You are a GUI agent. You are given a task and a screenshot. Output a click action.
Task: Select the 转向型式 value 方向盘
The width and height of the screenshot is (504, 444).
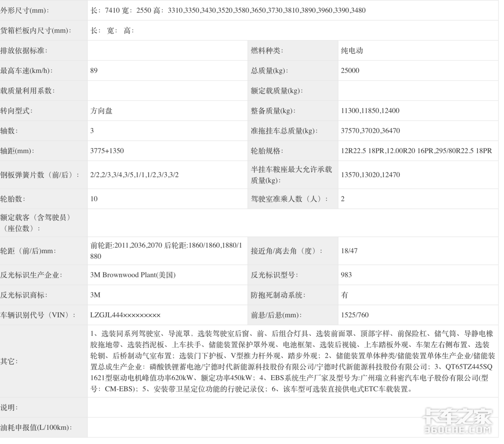(x=101, y=111)
